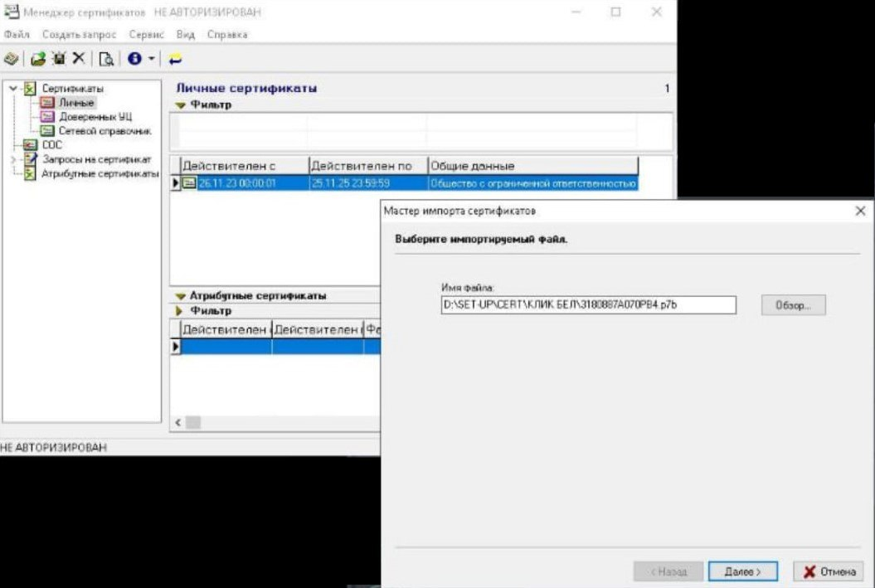The height and width of the screenshot is (588, 875).
Task: Select the СОС node in the tree
Action: pyautogui.click(x=51, y=144)
